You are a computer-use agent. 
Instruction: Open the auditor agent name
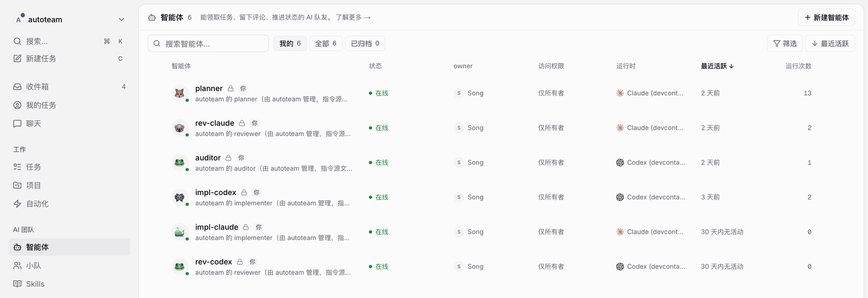208,158
